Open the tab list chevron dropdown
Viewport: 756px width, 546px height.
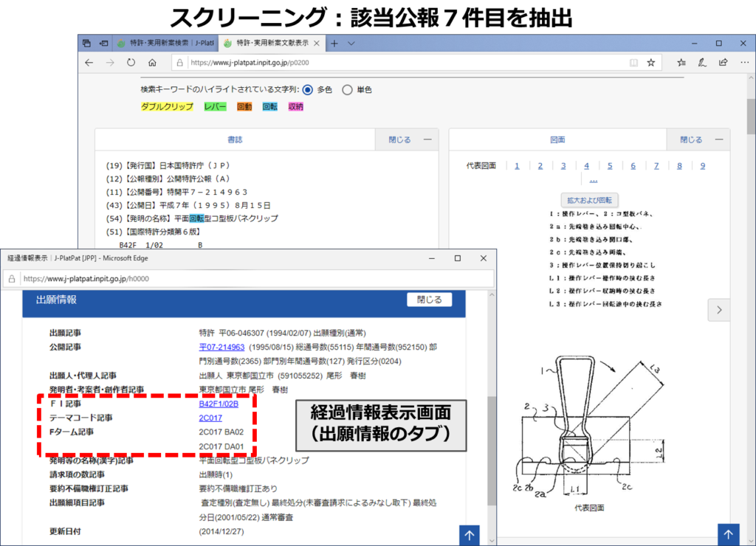351,44
